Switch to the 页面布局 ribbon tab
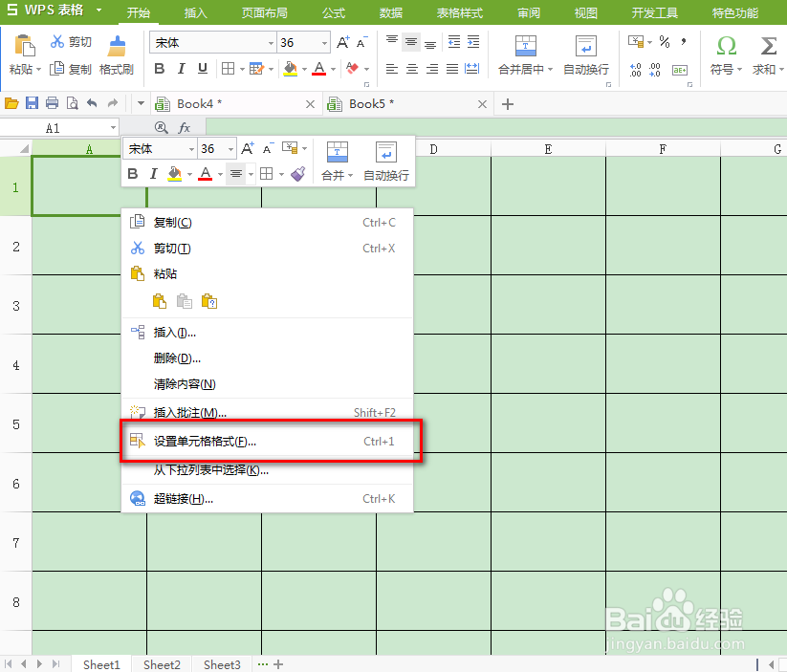 265,12
